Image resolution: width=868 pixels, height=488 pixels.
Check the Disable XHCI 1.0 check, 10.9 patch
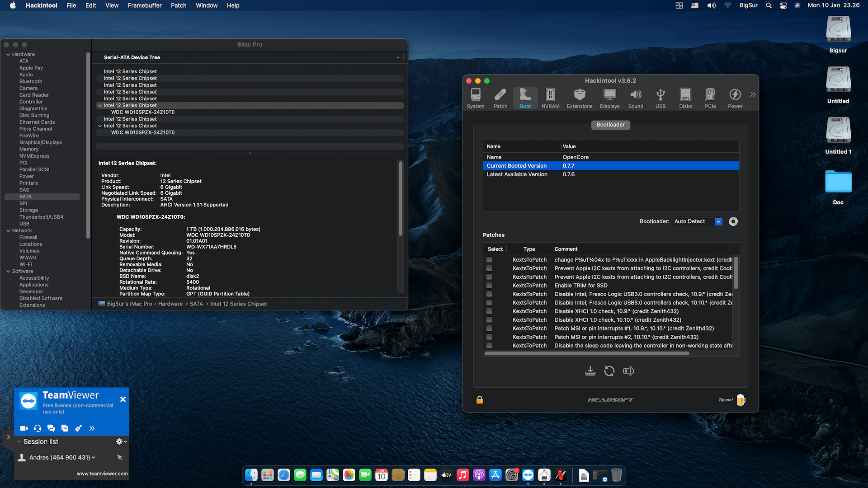click(x=489, y=311)
